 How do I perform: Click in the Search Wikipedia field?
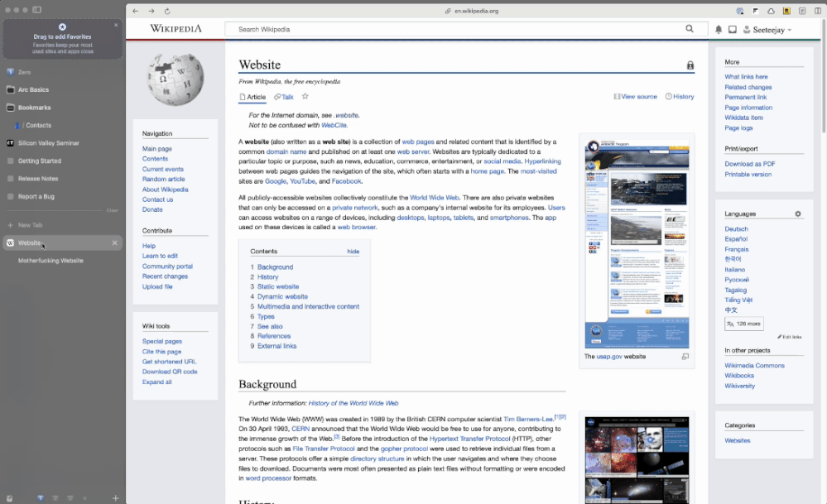click(455, 29)
